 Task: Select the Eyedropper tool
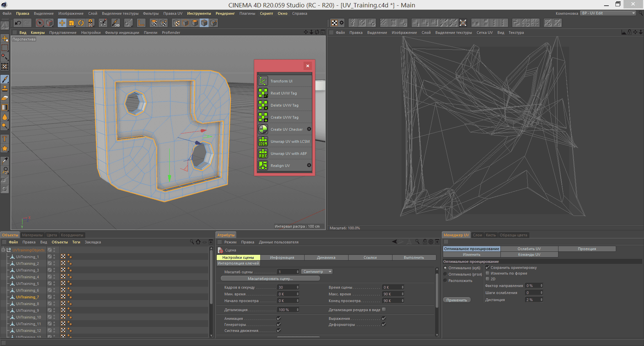(x=5, y=161)
